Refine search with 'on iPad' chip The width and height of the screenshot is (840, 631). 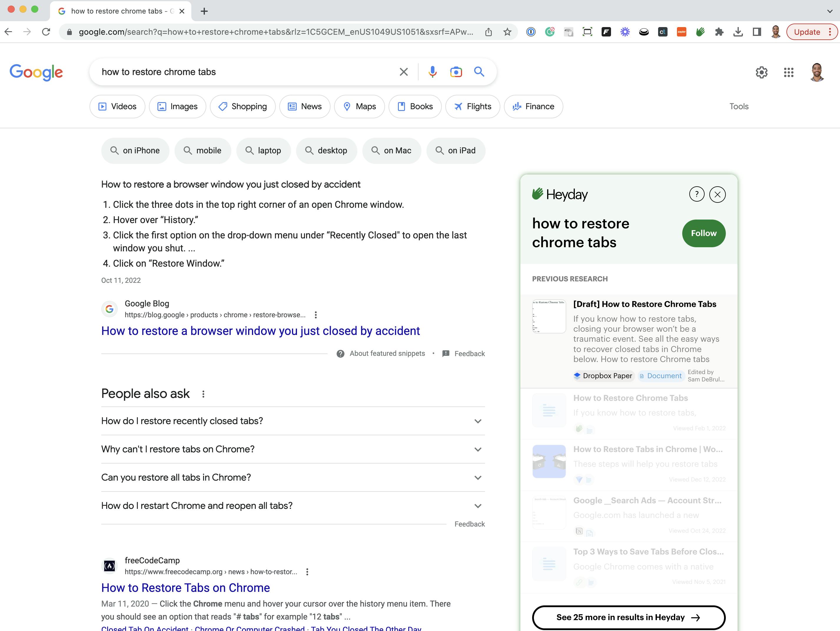[x=456, y=151]
